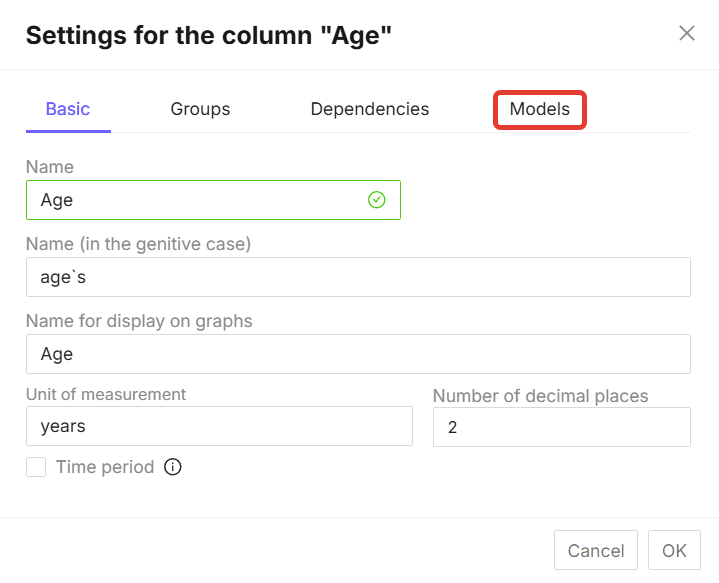Go to the Dependencies tab
Screen dimensions: 719x583
pyautogui.click(x=370, y=109)
